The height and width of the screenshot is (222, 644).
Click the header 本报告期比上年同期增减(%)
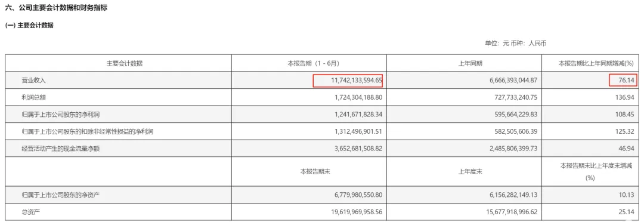[597, 63]
